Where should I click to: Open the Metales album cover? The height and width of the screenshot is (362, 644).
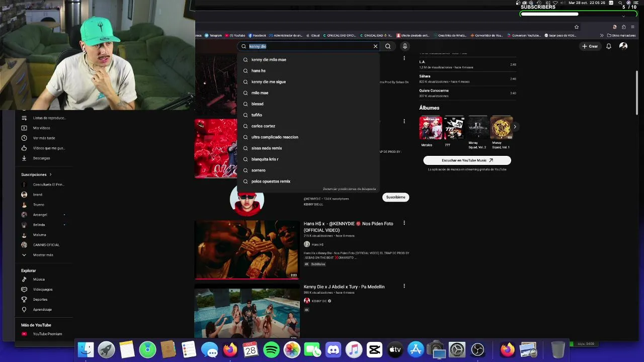tap(431, 128)
